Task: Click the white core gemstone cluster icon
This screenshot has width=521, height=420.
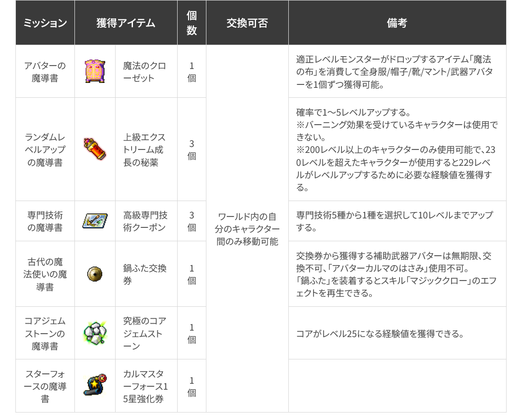Action: pos(95,333)
